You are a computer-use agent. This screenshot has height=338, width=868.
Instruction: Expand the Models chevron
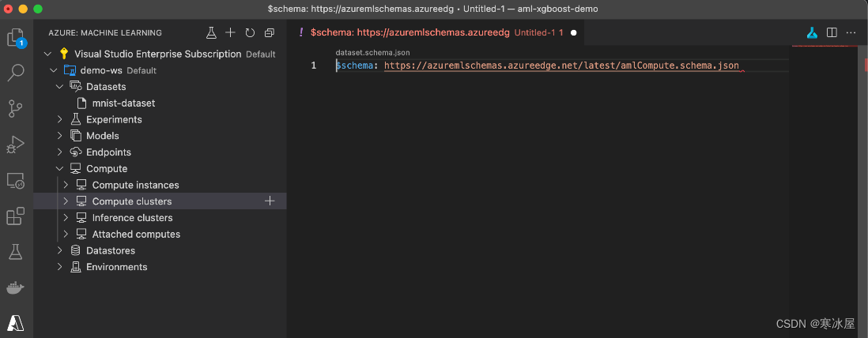click(x=60, y=136)
